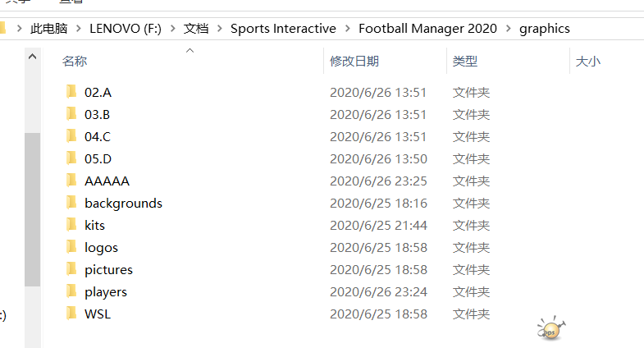Expand the chevron after Football Manager 2020
644x348 pixels.
point(509,29)
